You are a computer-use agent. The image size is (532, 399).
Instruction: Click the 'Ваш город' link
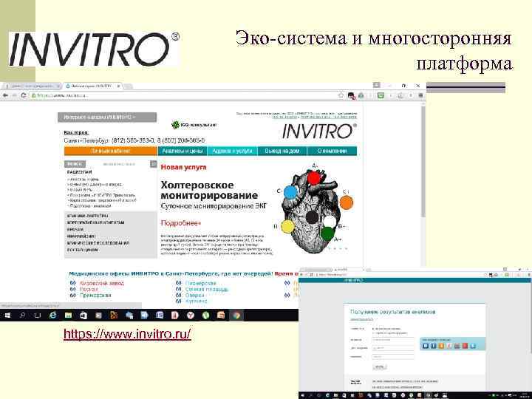click(76, 133)
